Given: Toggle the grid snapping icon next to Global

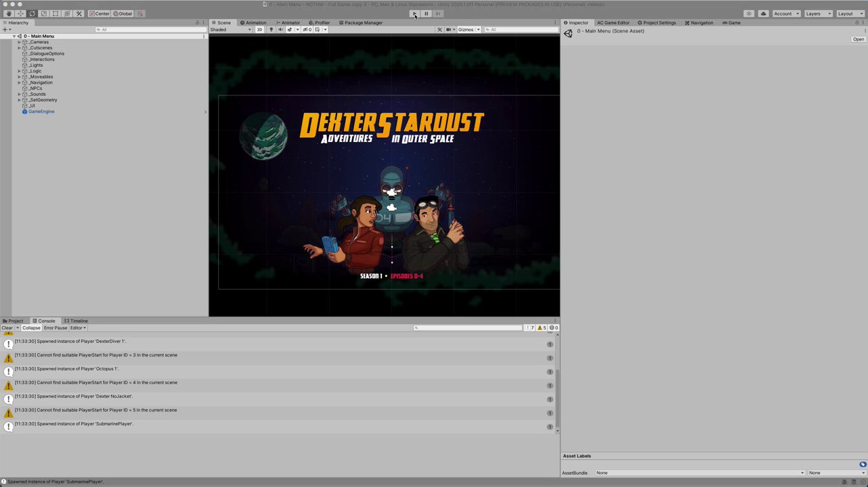Looking at the screenshot, I should click(x=140, y=14).
